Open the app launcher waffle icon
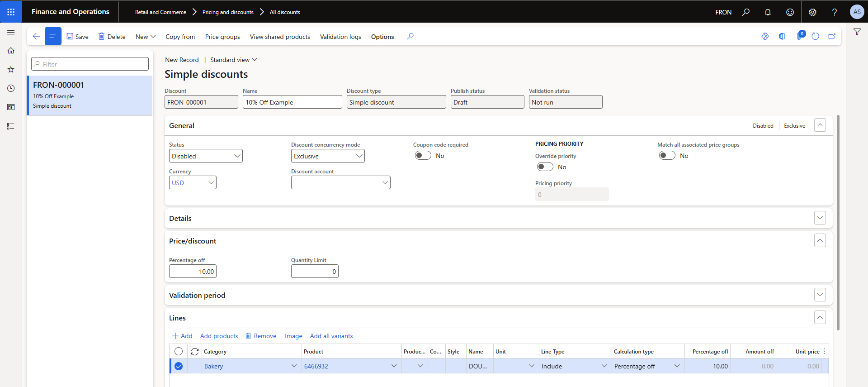 11,12
